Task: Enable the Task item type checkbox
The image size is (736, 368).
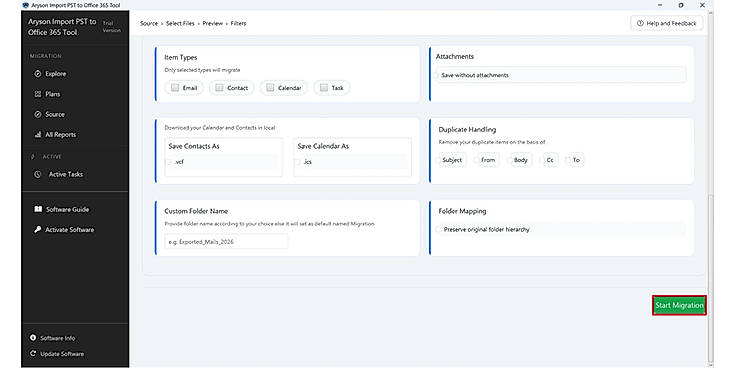Action: click(x=323, y=87)
